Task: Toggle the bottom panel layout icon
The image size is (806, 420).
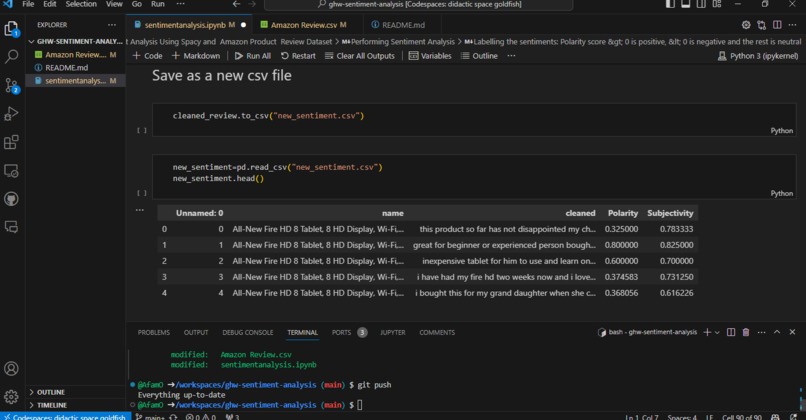Action: 686,4
